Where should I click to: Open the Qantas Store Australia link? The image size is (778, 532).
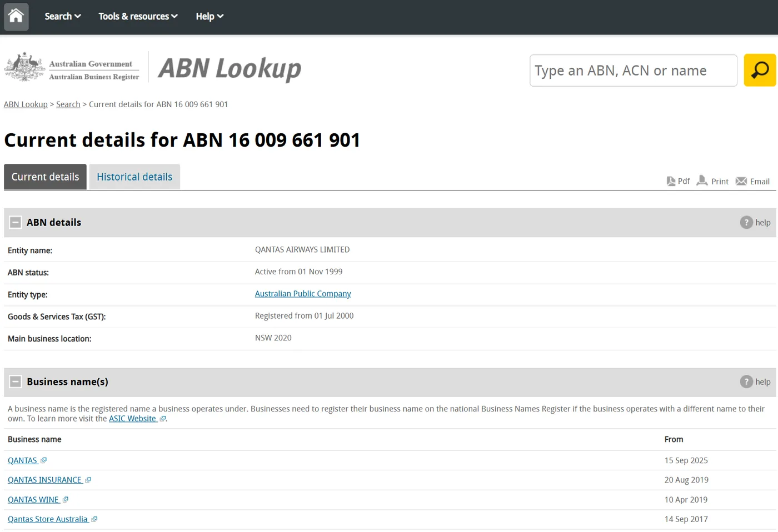(x=48, y=519)
